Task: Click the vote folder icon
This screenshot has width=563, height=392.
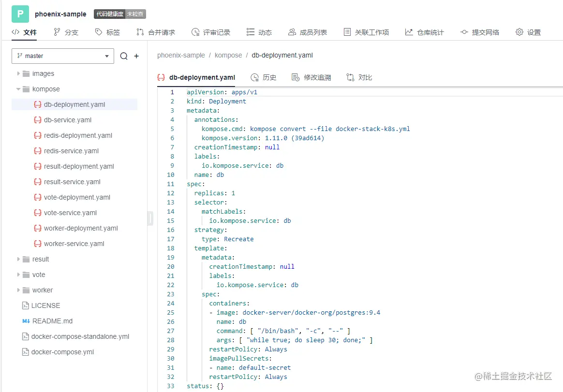Action: (26, 275)
